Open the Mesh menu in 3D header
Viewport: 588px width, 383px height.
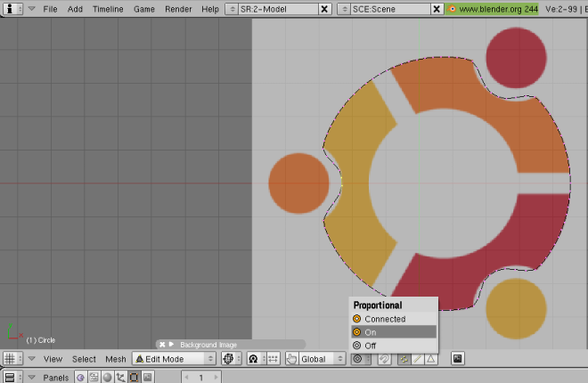(116, 359)
